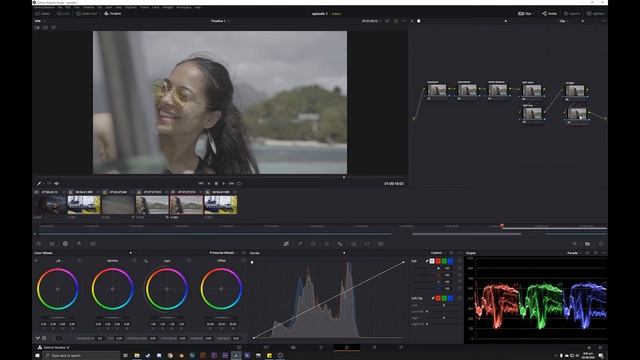Select the second boat clip thumbnail

tap(220, 205)
